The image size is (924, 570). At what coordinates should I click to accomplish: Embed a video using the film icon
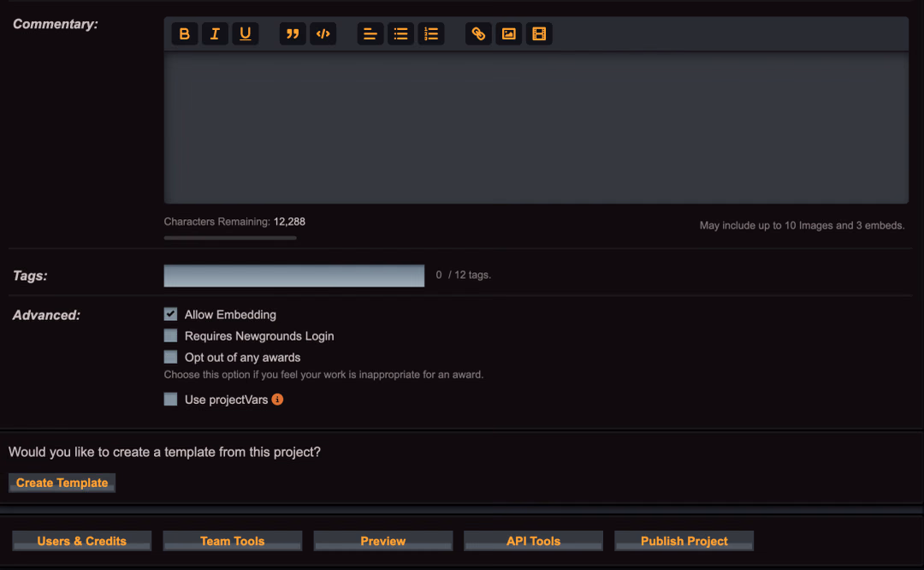point(539,33)
